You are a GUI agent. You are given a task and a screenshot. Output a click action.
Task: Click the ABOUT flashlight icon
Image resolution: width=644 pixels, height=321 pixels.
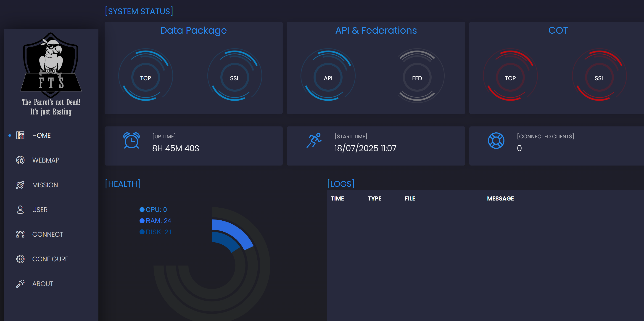[20, 284]
